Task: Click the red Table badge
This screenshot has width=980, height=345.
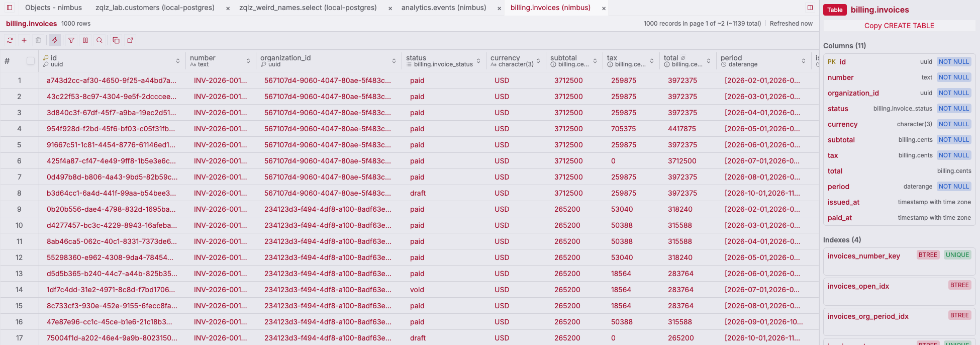Action: (x=835, y=10)
